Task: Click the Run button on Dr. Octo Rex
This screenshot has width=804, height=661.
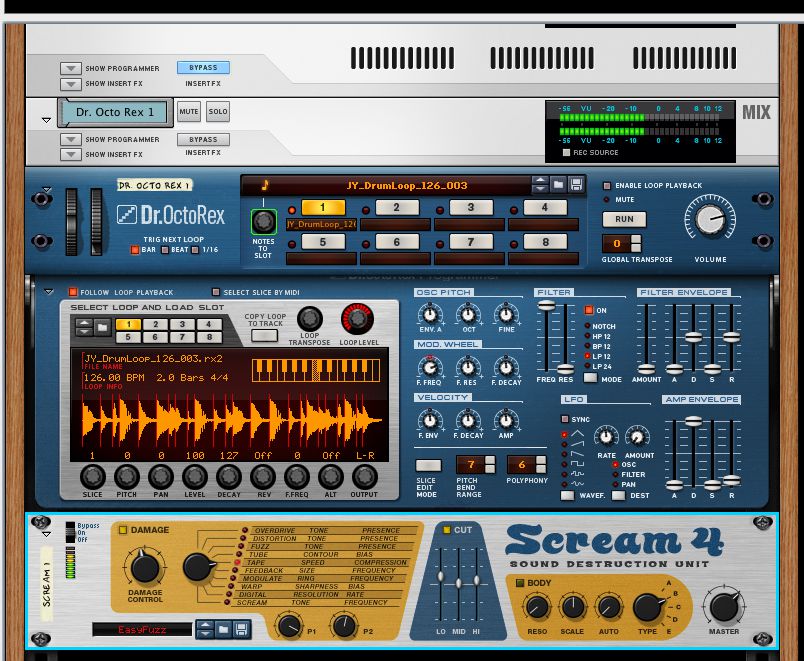Action: [624, 219]
